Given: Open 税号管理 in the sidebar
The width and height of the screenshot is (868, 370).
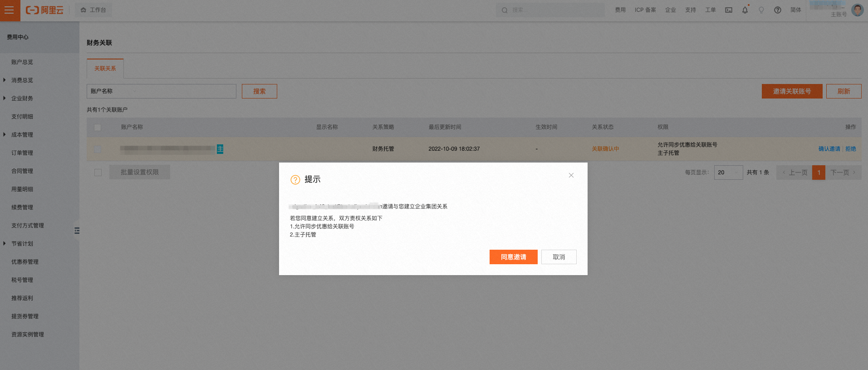Looking at the screenshot, I should coord(22,280).
